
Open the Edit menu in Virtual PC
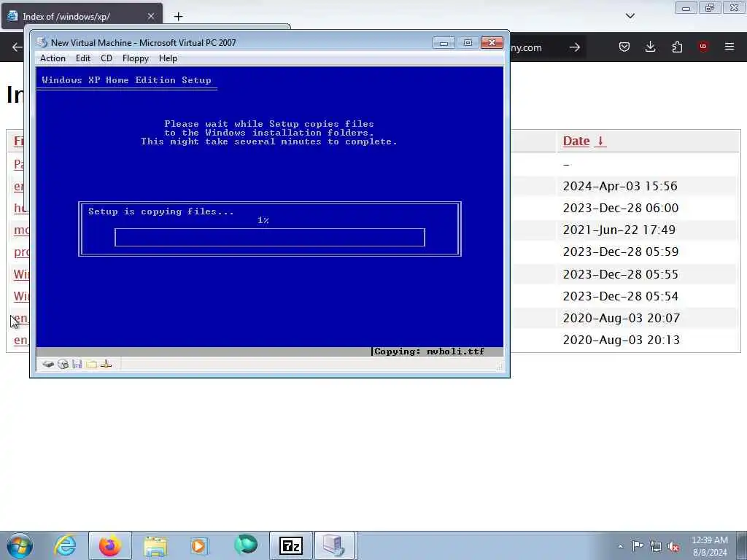point(83,58)
